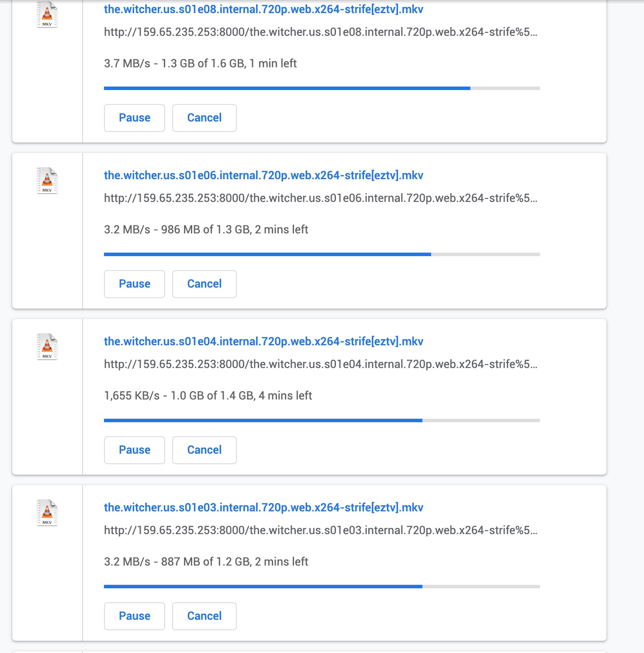Click the MKV file icon for episode s01e03
The image size is (644, 653).
pyautogui.click(x=47, y=512)
